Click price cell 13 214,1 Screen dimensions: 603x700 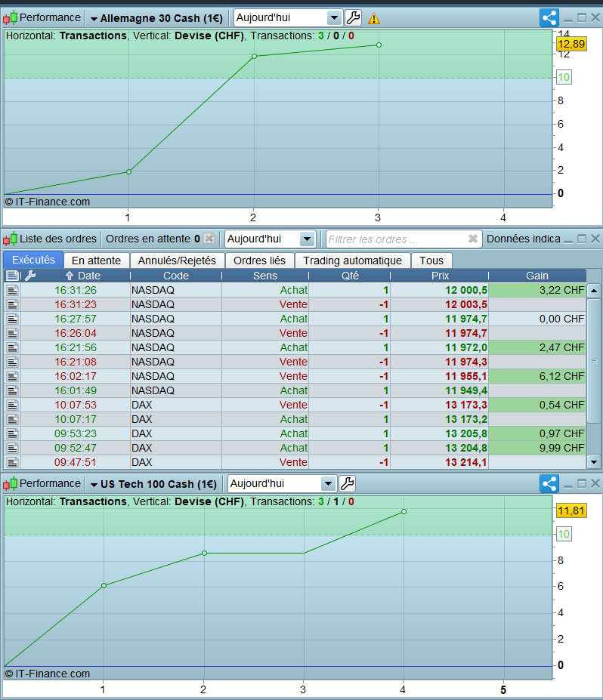tap(440, 462)
